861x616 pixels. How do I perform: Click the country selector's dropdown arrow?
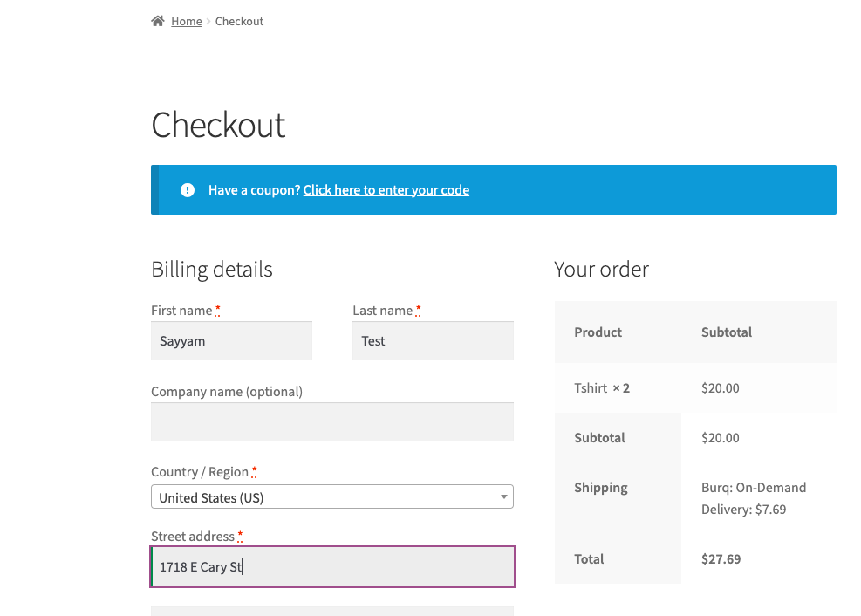tap(504, 497)
